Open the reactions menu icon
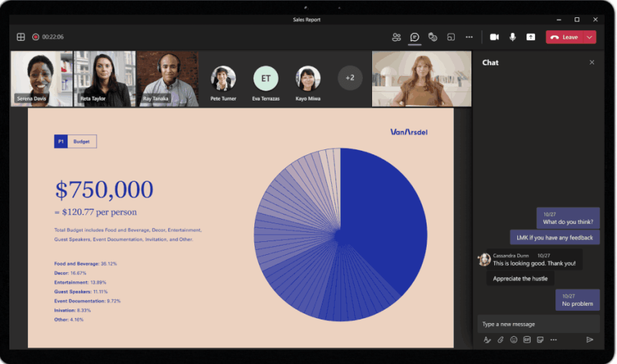 pyautogui.click(x=432, y=37)
